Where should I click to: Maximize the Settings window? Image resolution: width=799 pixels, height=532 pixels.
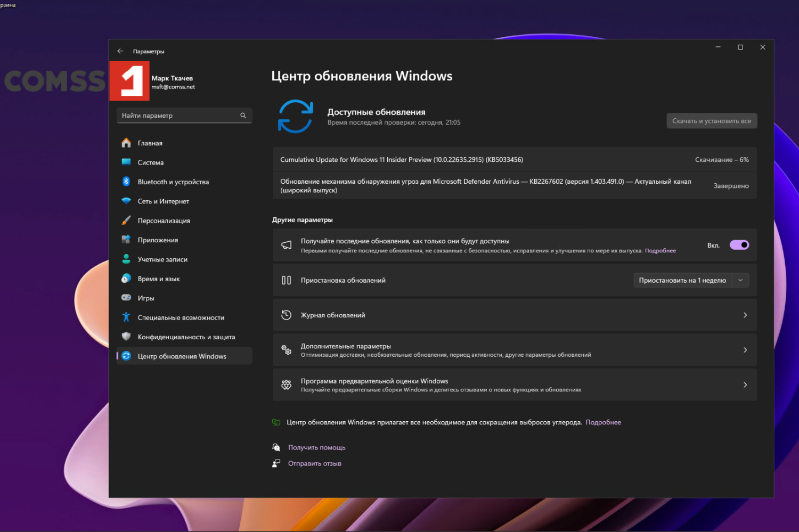(x=740, y=47)
